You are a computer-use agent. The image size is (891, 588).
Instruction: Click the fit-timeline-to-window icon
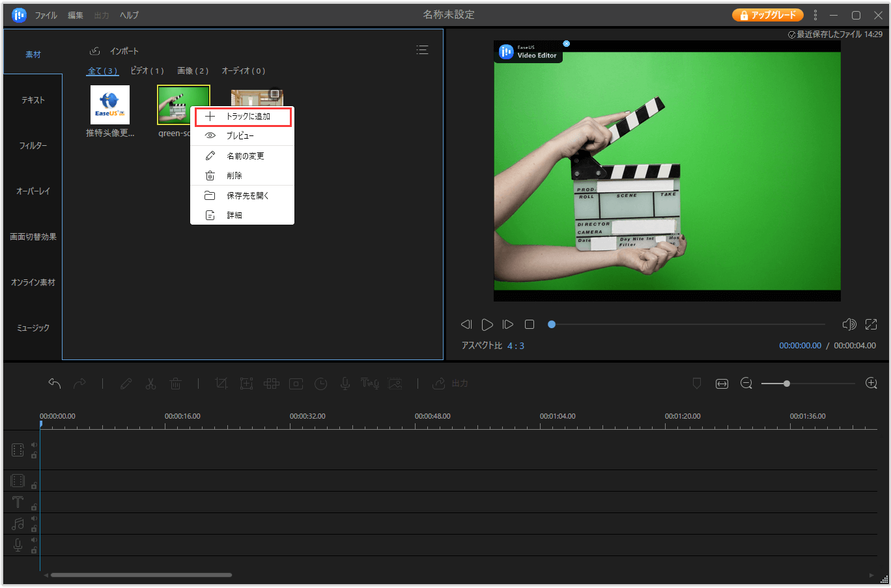722,384
